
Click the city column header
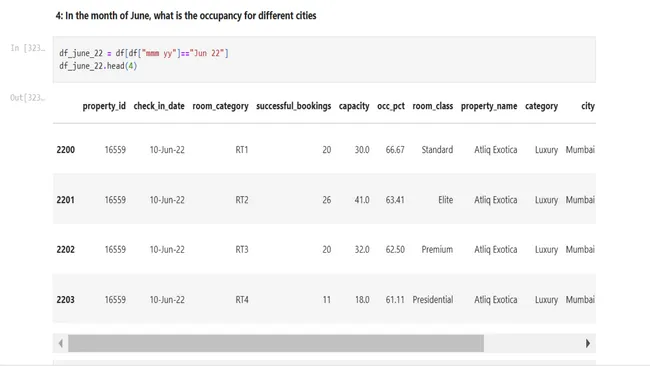(588, 106)
